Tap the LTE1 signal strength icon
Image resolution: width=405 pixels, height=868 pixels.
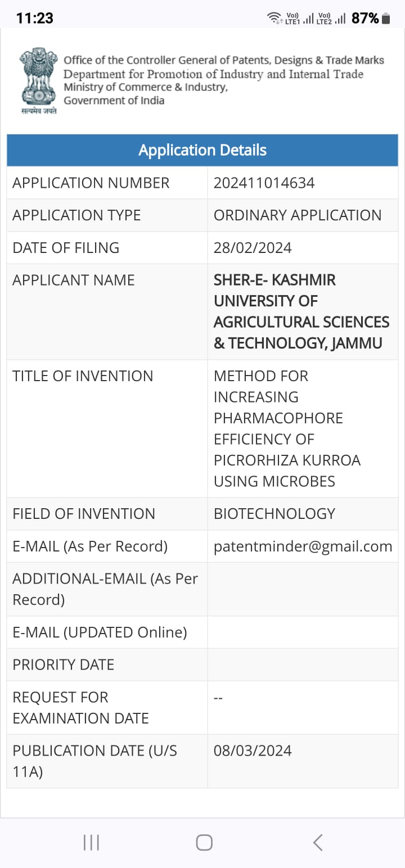pyautogui.click(x=300, y=19)
